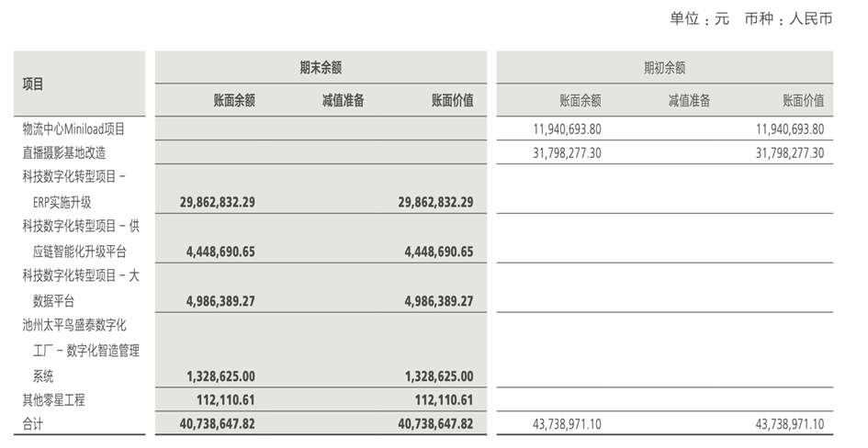Click total 43,738,971.10 under 期初 账面余额

tap(567, 424)
